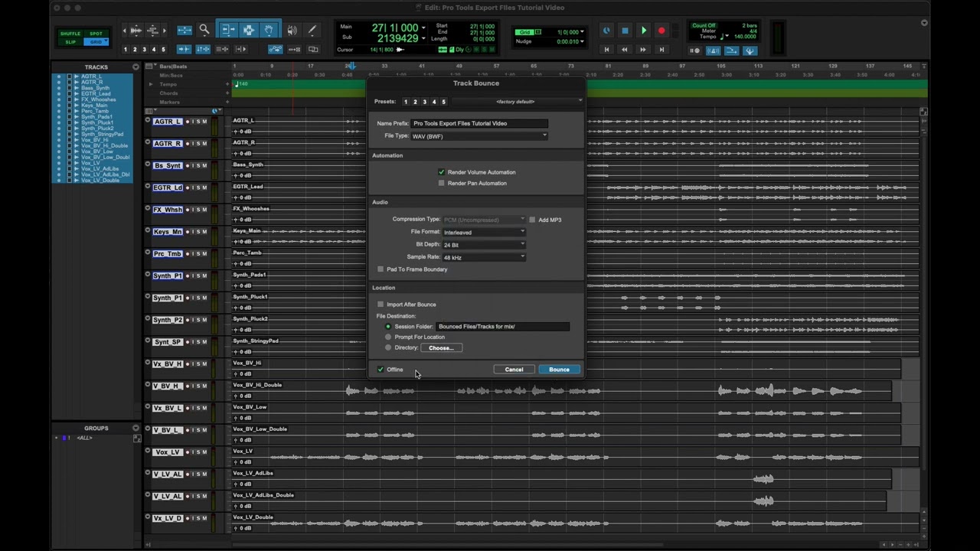The image size is (980, 551).
Task: Check Import After Bounce
Action: tap(381, 304)
